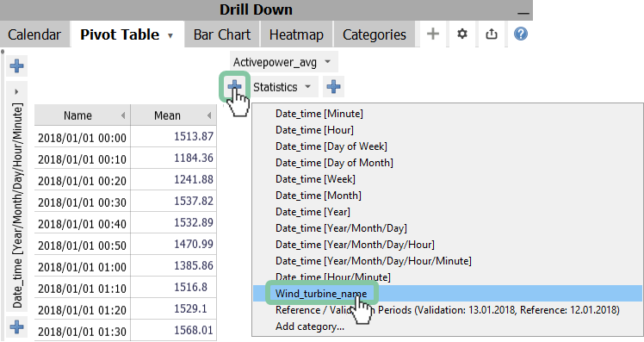Open the Drill Down settings gear
Screen dimensions: 644x342
[x=462, y=34]
